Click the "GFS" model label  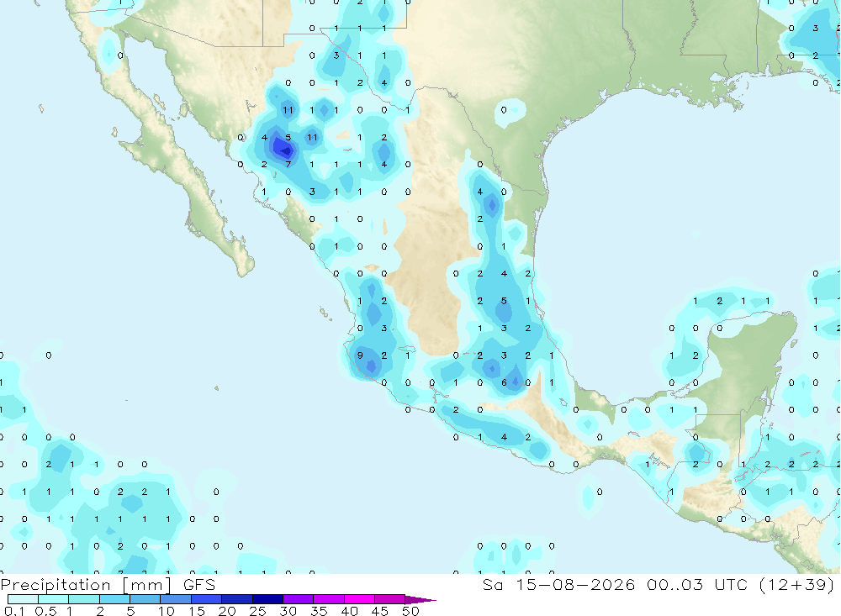pos(199,584)
